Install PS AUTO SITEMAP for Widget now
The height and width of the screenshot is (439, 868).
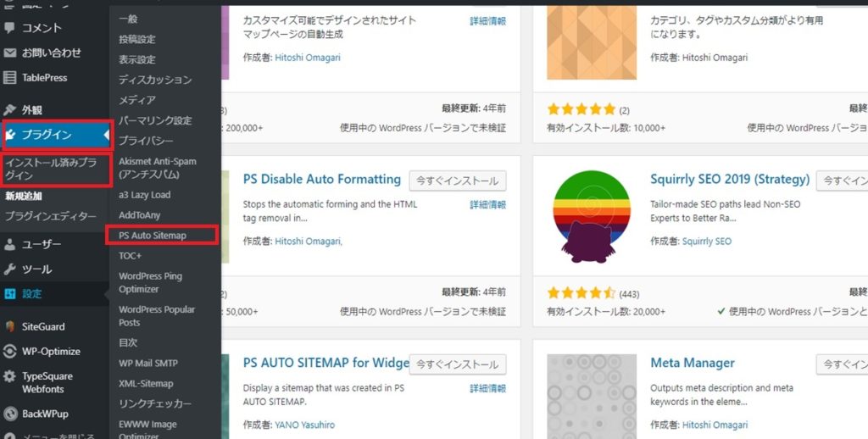458,364
